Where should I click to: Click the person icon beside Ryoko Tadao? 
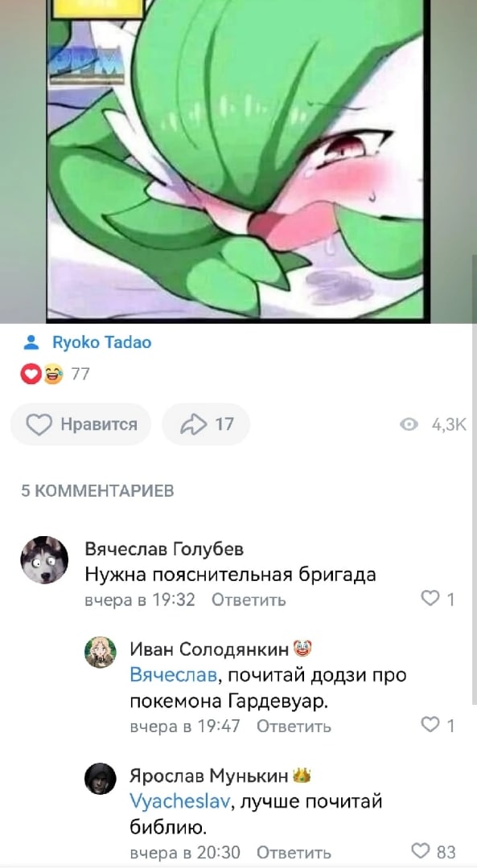click(31, 343)
